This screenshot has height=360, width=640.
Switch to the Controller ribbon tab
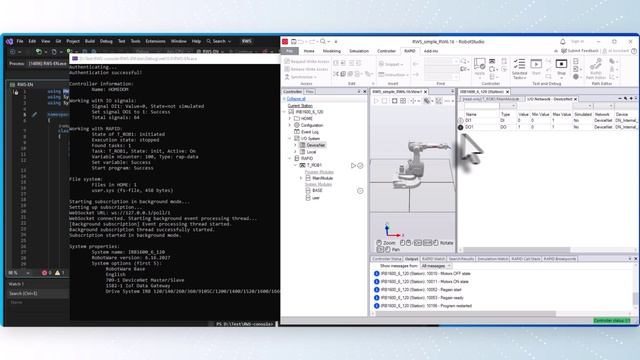coord(387,51)
